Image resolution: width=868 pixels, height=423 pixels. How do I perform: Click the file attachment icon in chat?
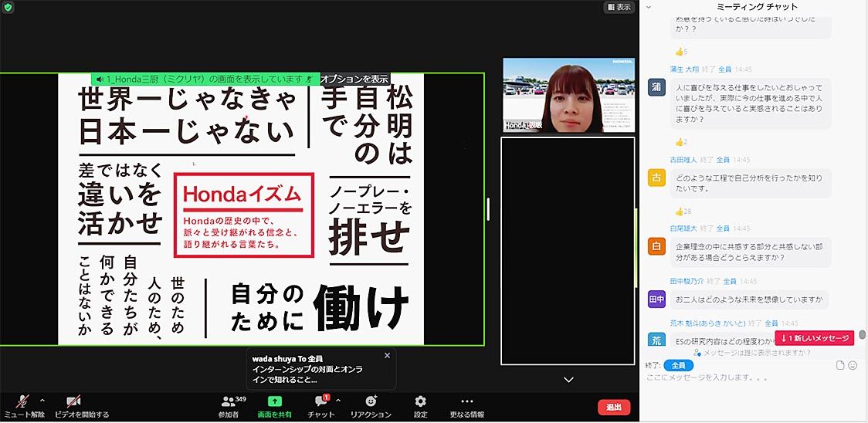840,365
